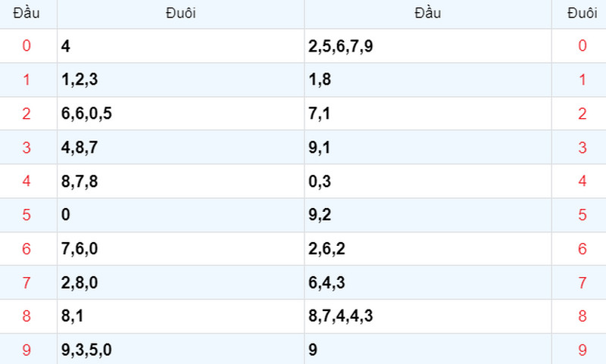
Task: Select red head number 5 in left column
Action: 27,215
